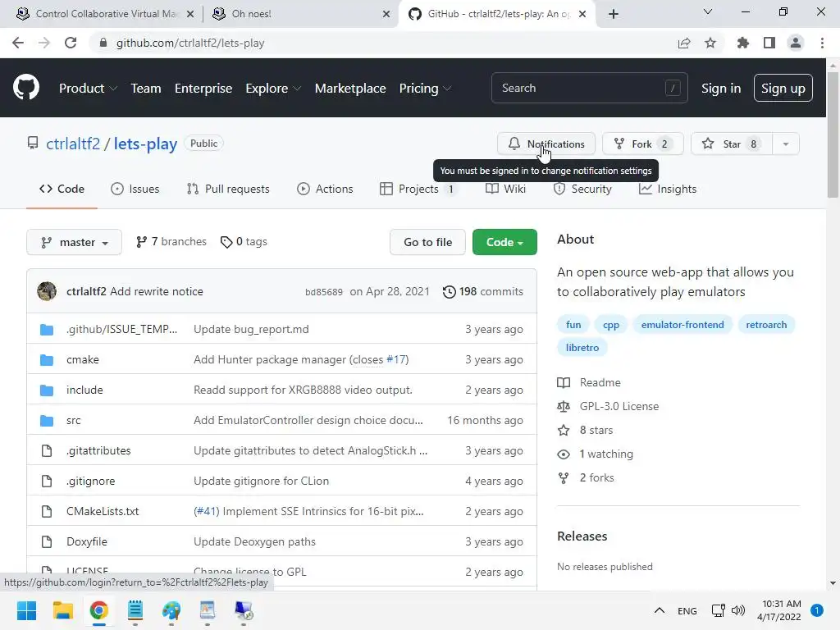Open the Wiki tab

505,189
